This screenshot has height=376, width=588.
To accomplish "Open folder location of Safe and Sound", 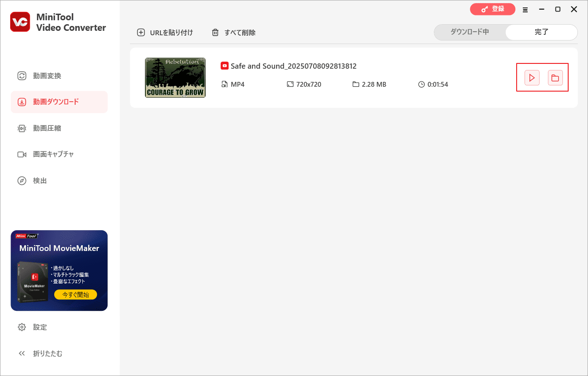I will [x=555, y=78].
